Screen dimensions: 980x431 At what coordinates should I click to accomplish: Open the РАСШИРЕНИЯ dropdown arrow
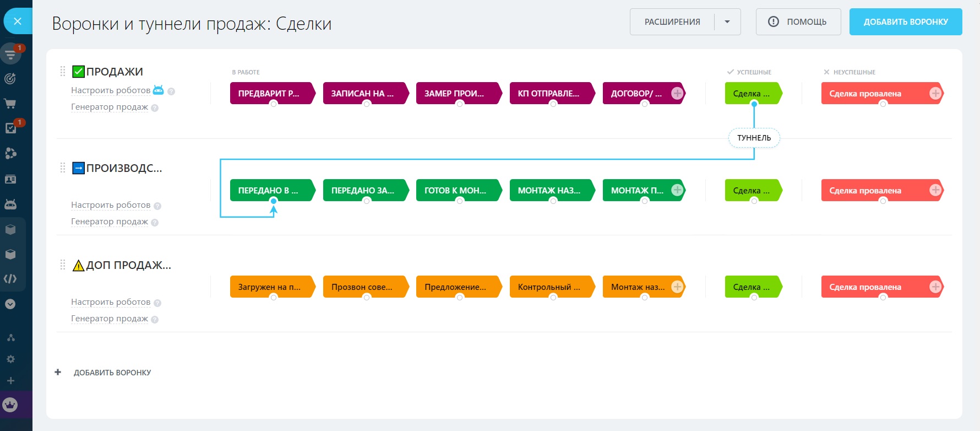(x=727, y=22)
